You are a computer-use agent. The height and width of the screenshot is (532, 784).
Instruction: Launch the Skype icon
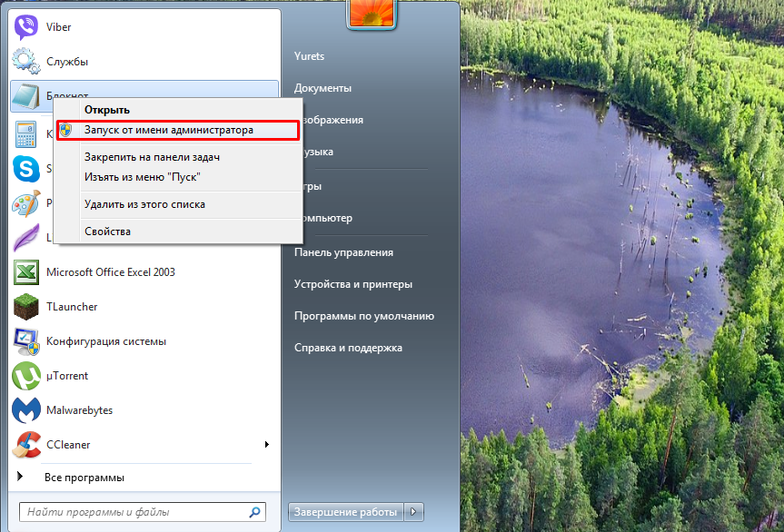click(x=26, y=169)
